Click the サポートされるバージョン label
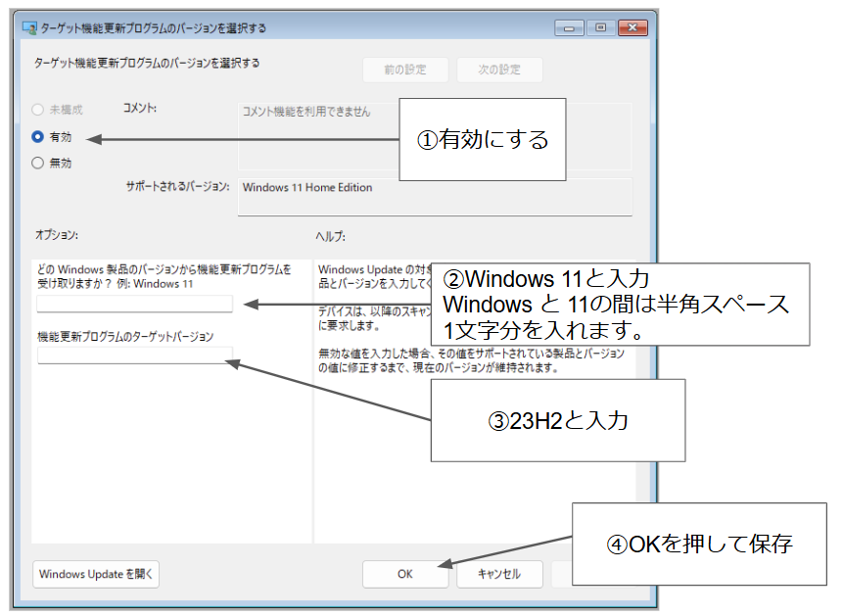Image resolution: width=843 pixels, height=616 pixels. (x=178, y=187)
